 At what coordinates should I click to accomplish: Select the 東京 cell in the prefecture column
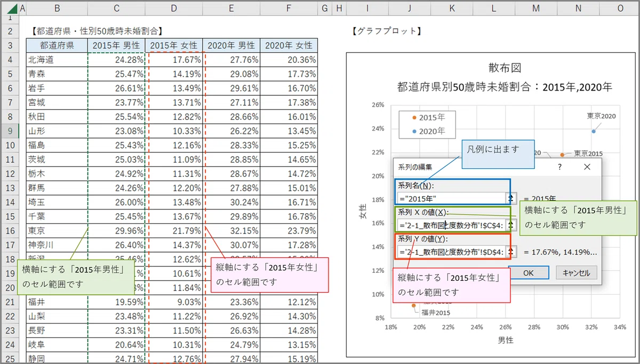[57, 230]
